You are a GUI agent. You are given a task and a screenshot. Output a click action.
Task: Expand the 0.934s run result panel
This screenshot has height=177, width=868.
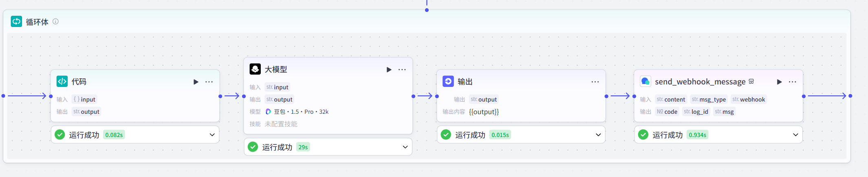click(795, 135)
